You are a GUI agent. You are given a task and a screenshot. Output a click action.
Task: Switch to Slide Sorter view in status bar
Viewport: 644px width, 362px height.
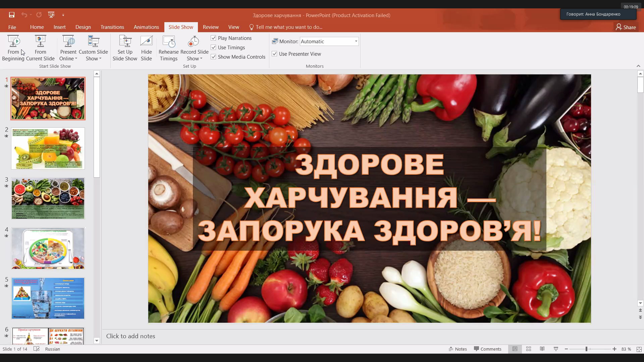[529, 349]
